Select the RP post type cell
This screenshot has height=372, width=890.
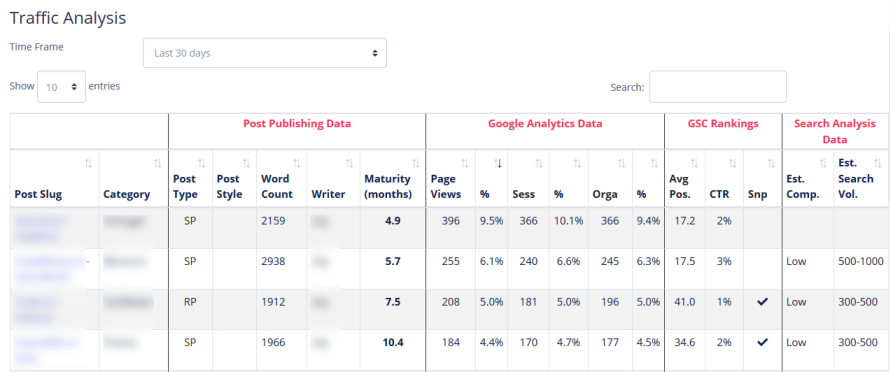click(x=190, y=302)
